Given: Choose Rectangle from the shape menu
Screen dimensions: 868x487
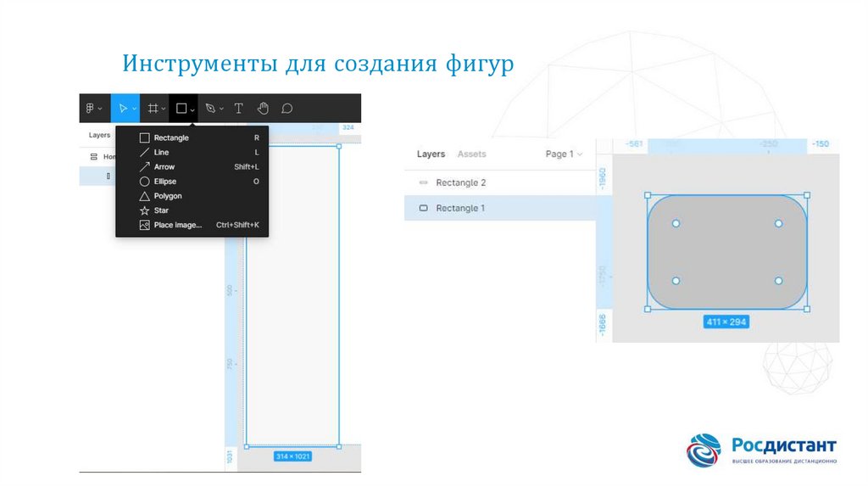Looking at the screenshot, I should (192, 138).
